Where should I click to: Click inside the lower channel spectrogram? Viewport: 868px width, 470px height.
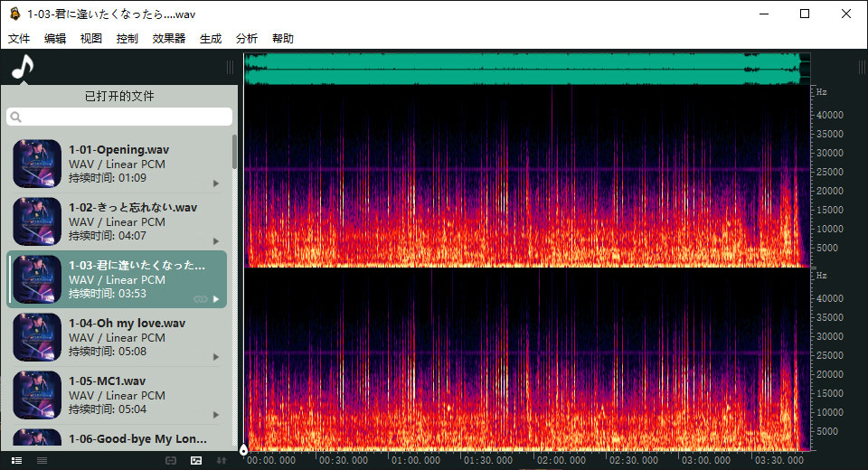527,360
